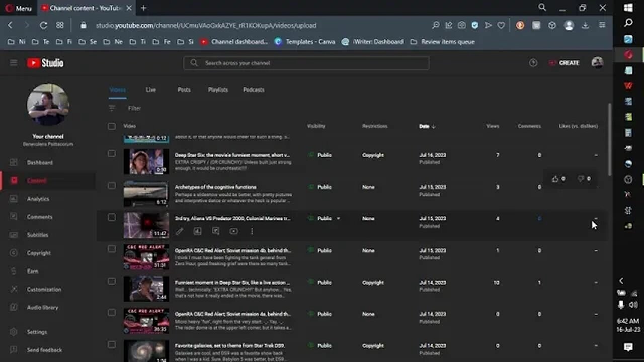Viewport: 644px width, 362px height.
Task: Open the Opera easy setup panel
Action: 602,25
